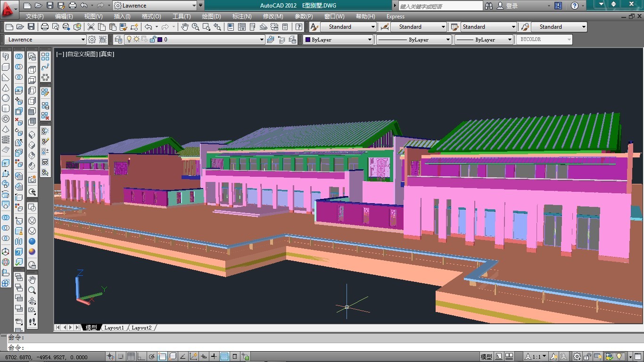Click the Text Style icon
The width and height of the screenshot is (644, 362).
click(x=314, y=27)
